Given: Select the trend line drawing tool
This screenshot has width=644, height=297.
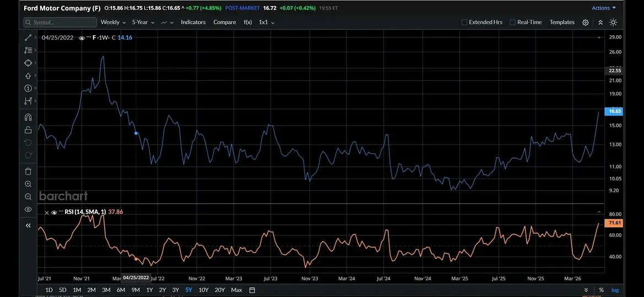Looking at the screenshot, I should coord(28,38).
